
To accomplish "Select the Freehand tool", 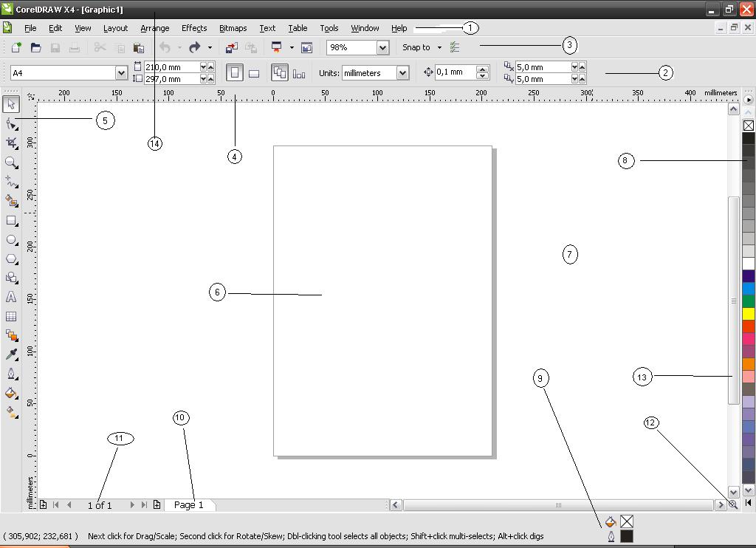I will 11,182.
